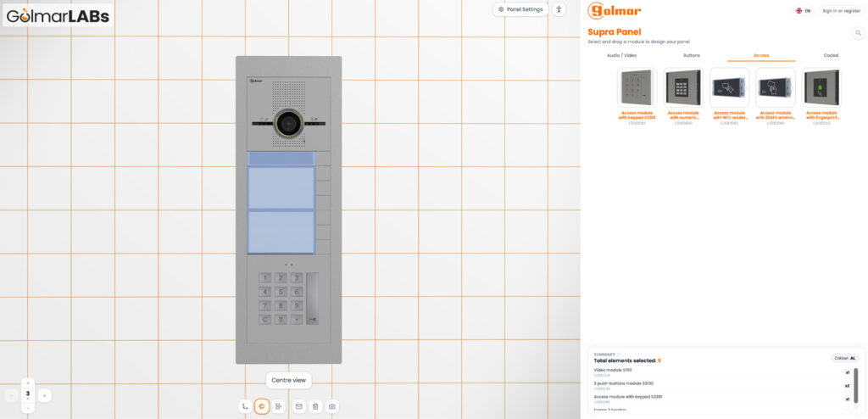Switch to the Audio / Video tab

click(x=621, y=55)
